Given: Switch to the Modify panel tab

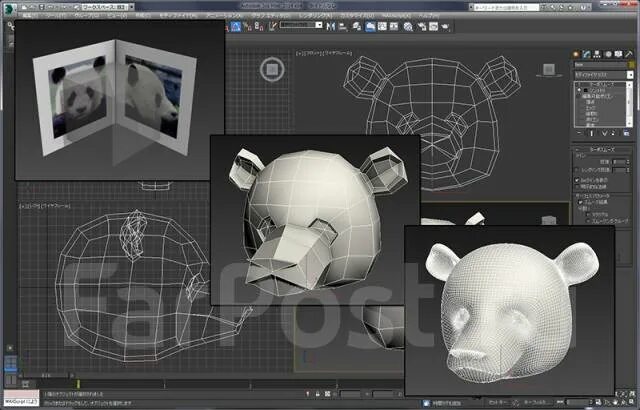Looking at the screenshot, I should point(587,54).
